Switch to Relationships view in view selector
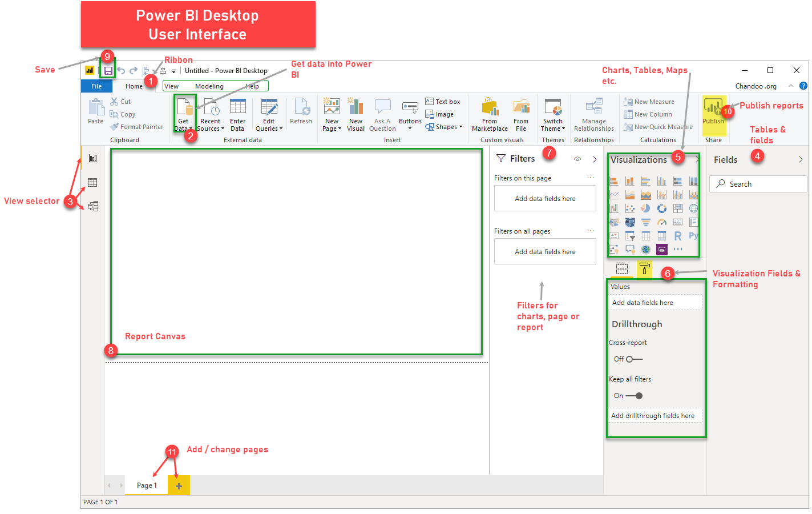812x514 pixels. point(93,206)
